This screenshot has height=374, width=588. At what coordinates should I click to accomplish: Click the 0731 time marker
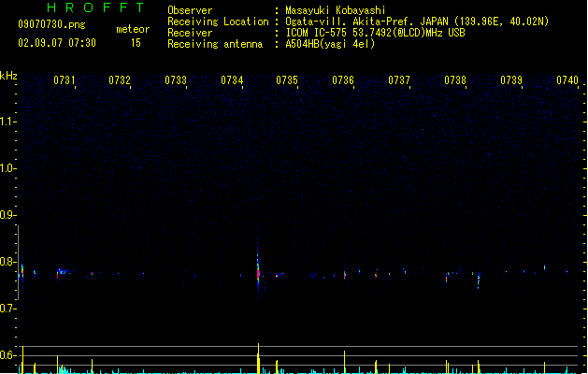tap(65, 80)
